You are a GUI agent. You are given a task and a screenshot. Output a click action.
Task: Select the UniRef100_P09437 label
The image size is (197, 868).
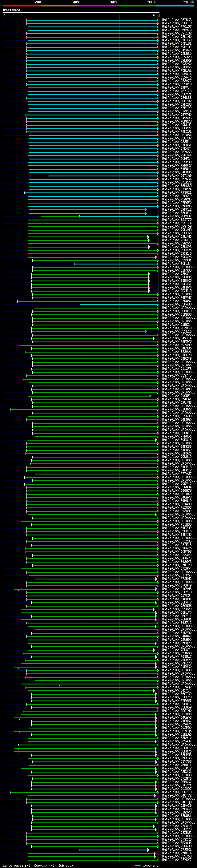[x=176, y=741]
